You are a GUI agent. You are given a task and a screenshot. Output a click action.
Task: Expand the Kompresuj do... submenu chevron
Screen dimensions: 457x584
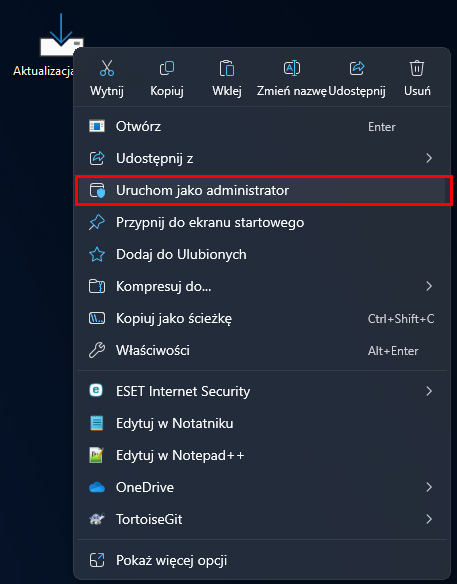[429, 286]
